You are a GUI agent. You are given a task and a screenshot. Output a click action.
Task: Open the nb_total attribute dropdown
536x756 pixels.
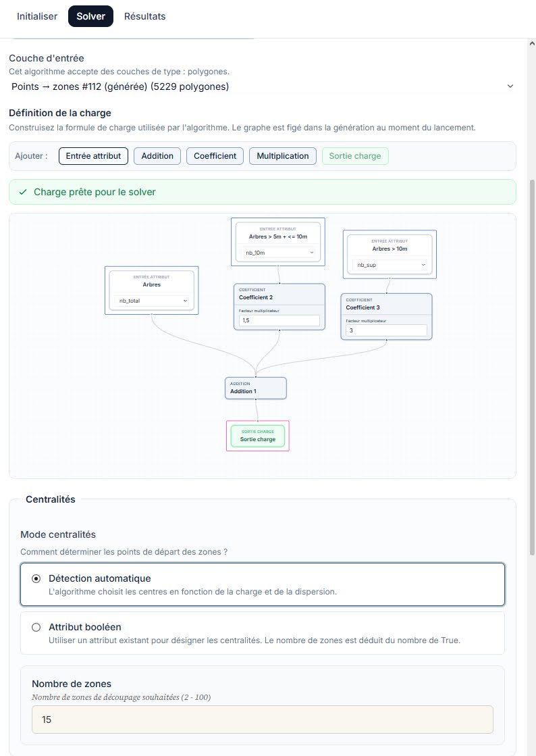coord(152,301)
